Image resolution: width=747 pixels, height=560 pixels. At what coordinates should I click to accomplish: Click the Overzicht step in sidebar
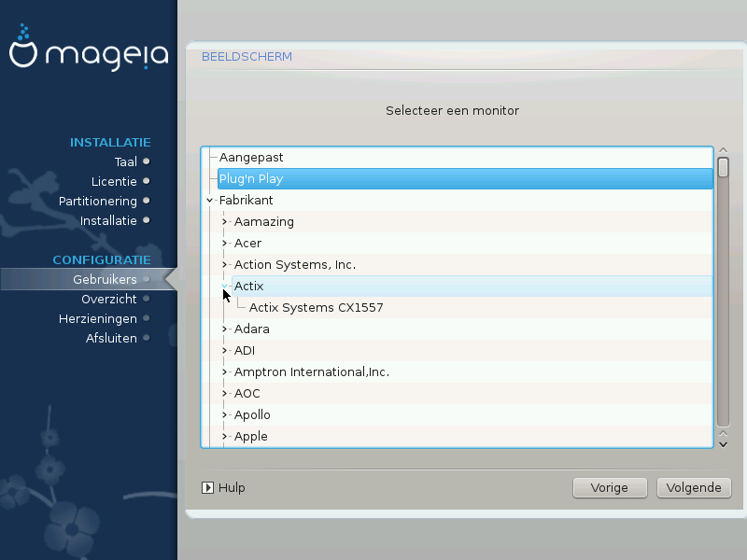[108, 299]
